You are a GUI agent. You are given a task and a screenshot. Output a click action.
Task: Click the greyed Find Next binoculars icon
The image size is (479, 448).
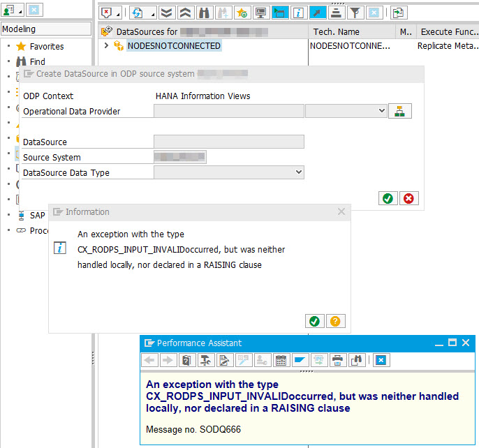[223, 13]
